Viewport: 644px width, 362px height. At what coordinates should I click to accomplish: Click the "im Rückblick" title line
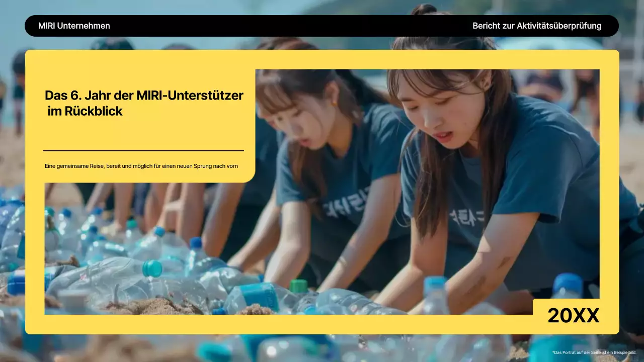(85, 111)
